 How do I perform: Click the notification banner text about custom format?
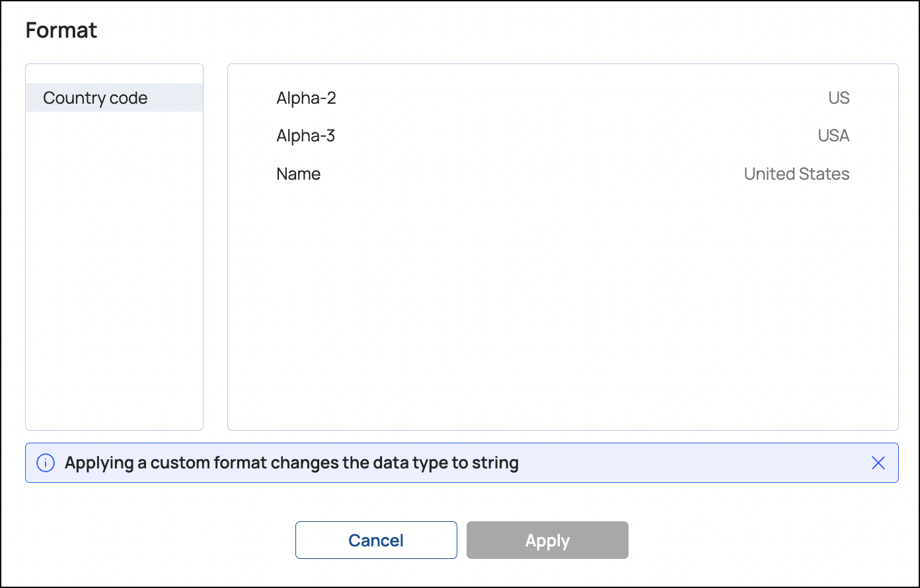pyautogui.click(x=291, y=463)
